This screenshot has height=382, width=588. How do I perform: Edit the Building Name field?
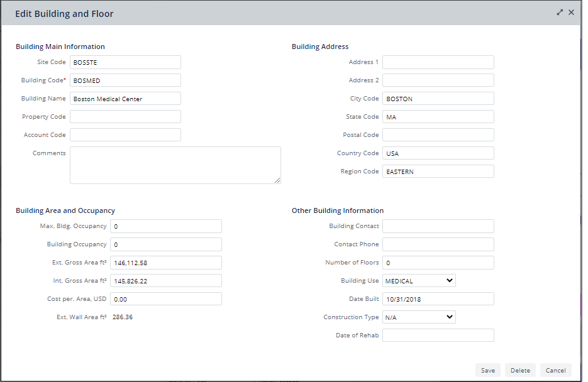pyautogui.click(x=125, y=99)
